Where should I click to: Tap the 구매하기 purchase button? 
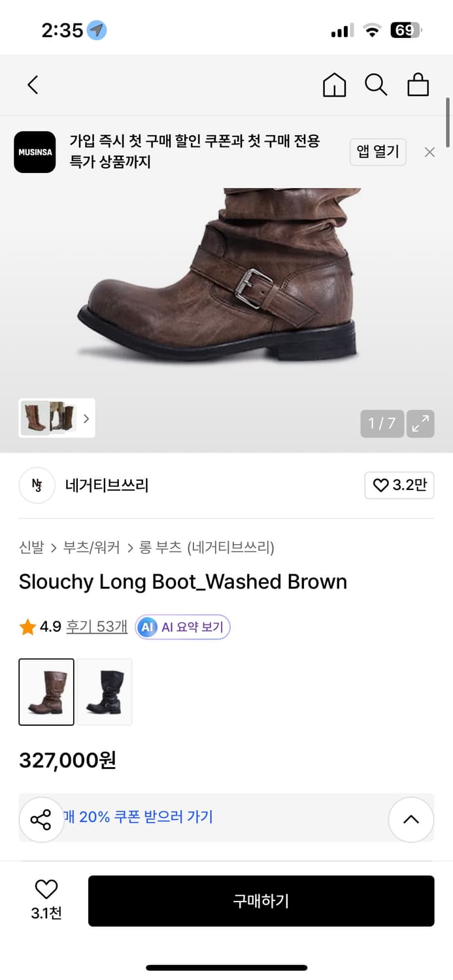[x=261, y=901]
